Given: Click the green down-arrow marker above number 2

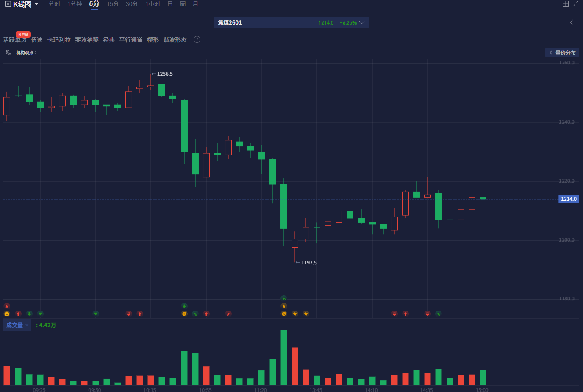Looking at the screenshot, I should point(184,306).
